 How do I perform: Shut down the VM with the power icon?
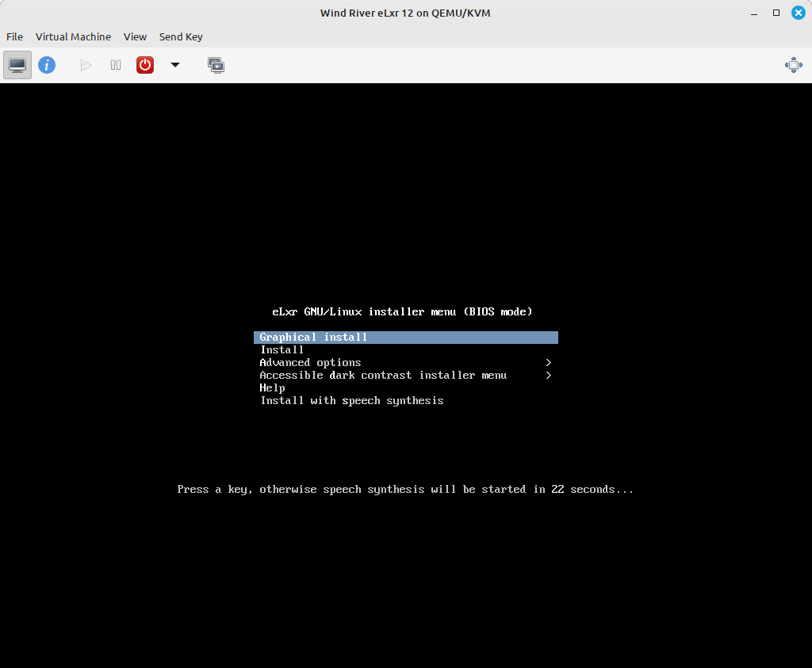click(x=144, y=65)
